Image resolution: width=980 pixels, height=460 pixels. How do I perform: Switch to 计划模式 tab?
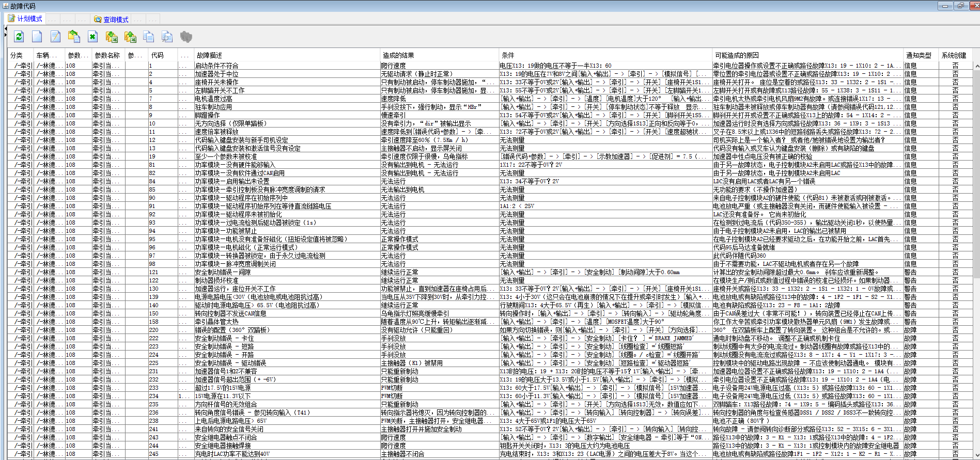pos(25,19)
